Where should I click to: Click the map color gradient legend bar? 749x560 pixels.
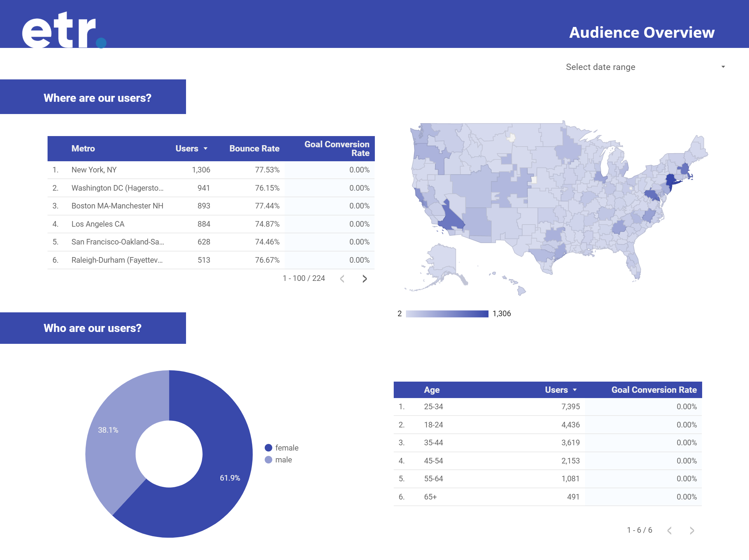(447, 314)
